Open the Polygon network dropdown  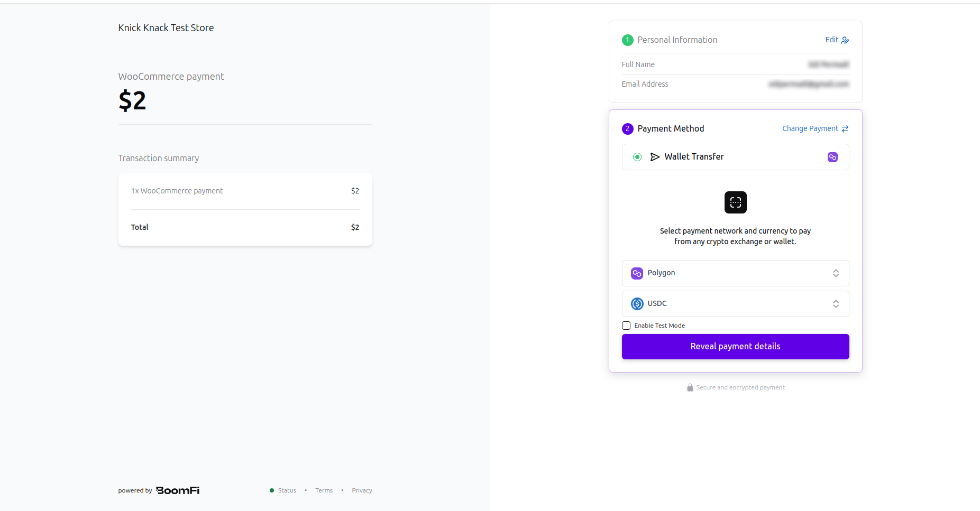pyautogui.click(x=735, y=273)
